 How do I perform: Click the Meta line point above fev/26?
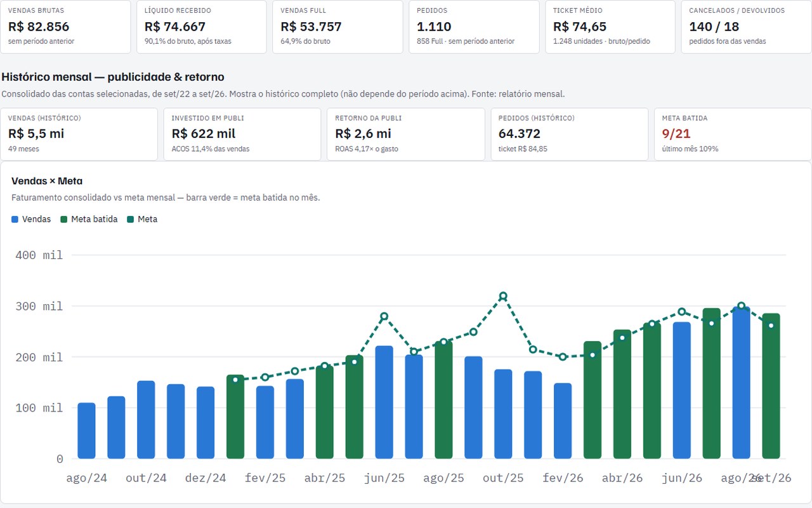pyautogui.click(x=563, y=357)
